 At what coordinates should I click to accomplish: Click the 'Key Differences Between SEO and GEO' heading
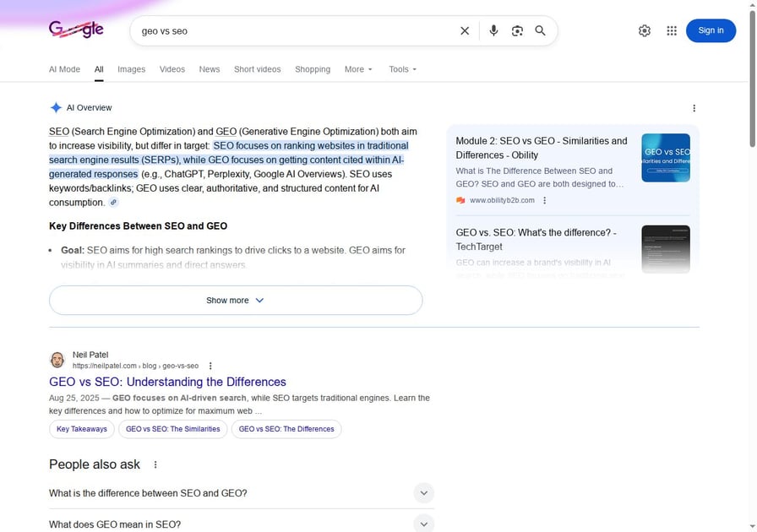(138, 226)
